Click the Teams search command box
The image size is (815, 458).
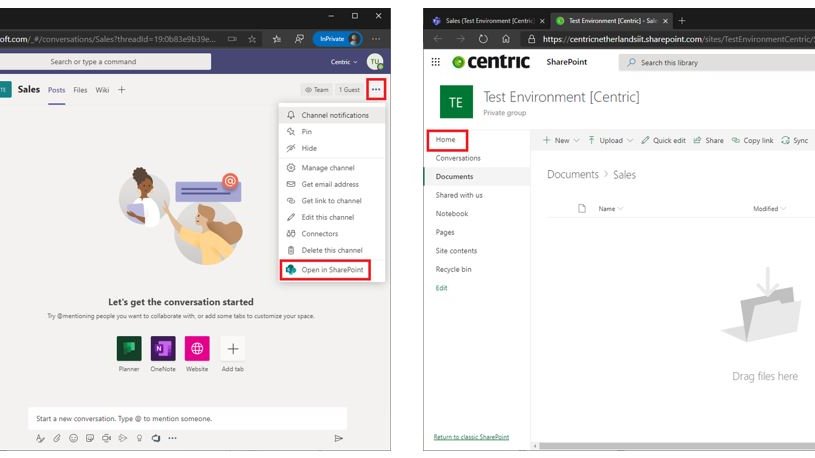click(x=105, y=61)
